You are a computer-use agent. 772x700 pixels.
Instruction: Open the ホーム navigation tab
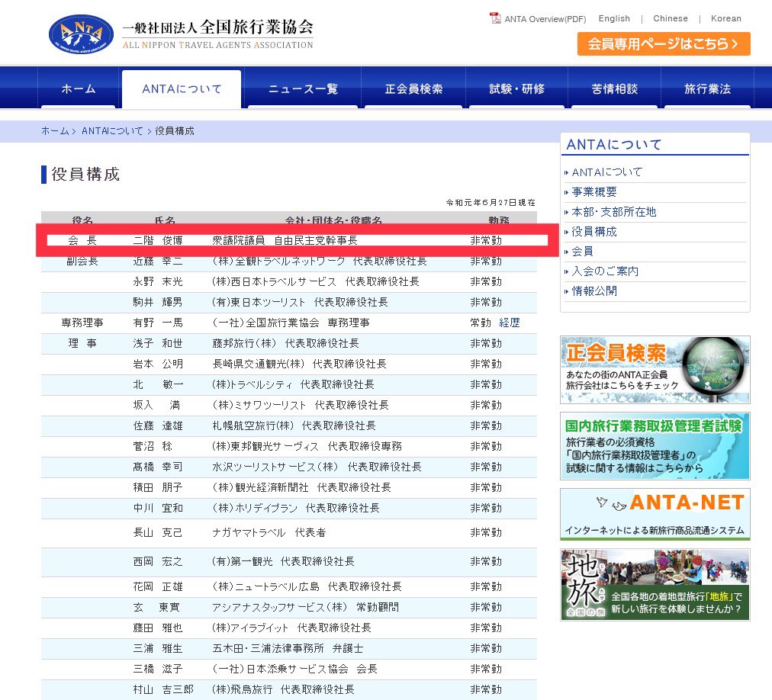point(79,88)
